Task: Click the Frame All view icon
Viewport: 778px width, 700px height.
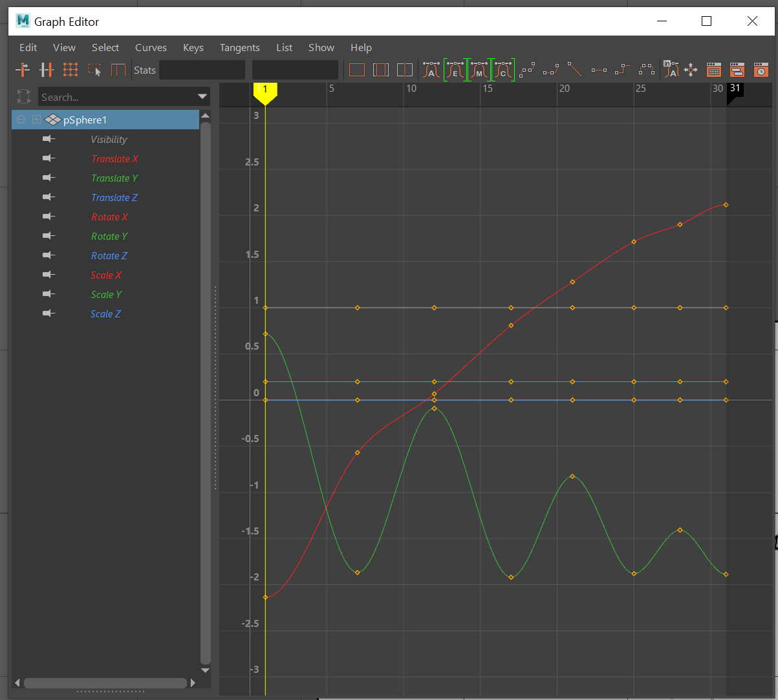Action: (x=357, y=70)
